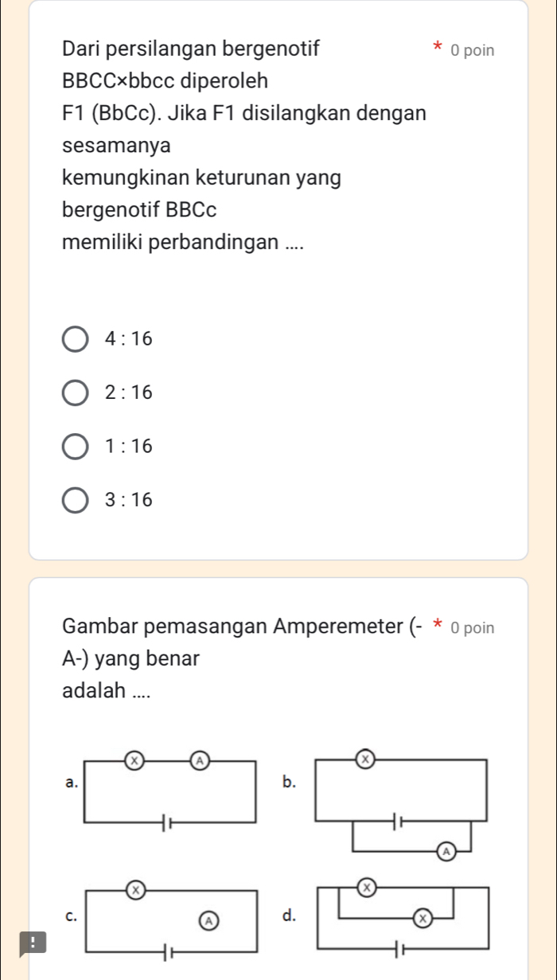Click the ammeter symbol in circuit c
Viewport: 557px width, 980px height.
point(207,919)
